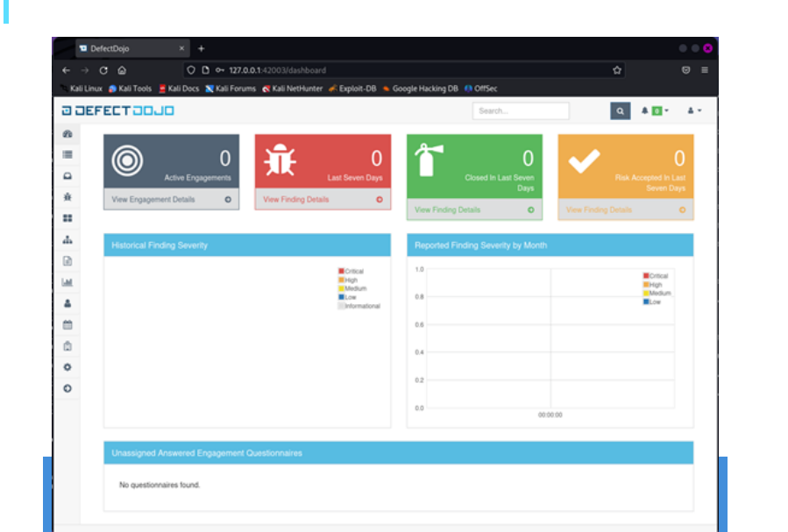The image size is (788, 532).
Task: Click Unassigned Answered Engagement Questionnaires header
Action: 399,452
